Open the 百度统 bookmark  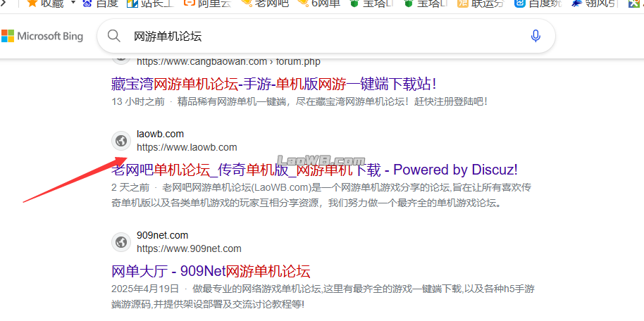pos(538,4)
